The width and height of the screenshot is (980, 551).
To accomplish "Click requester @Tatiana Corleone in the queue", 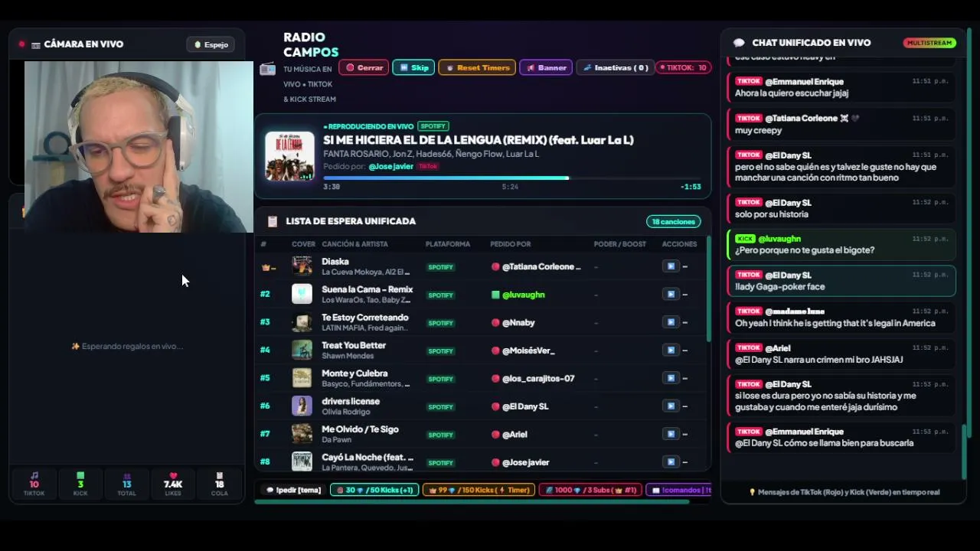I will click(x=541, y=266).
